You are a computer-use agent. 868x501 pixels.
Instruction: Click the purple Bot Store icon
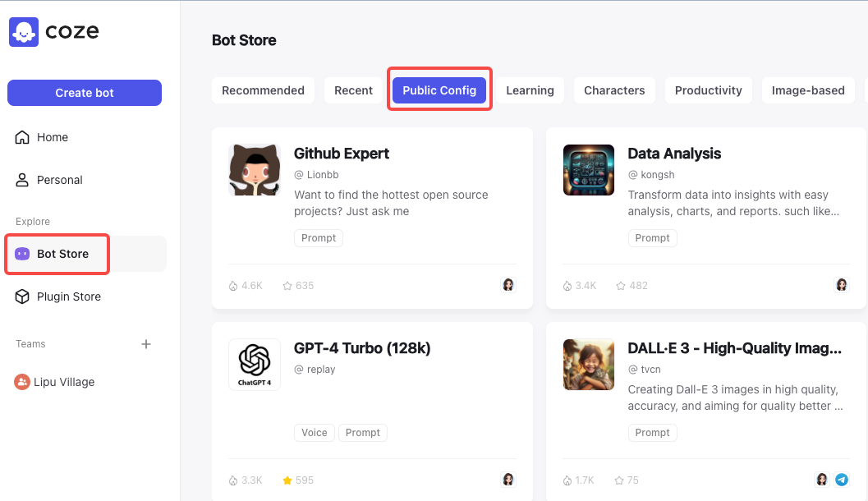click(22, 254)
